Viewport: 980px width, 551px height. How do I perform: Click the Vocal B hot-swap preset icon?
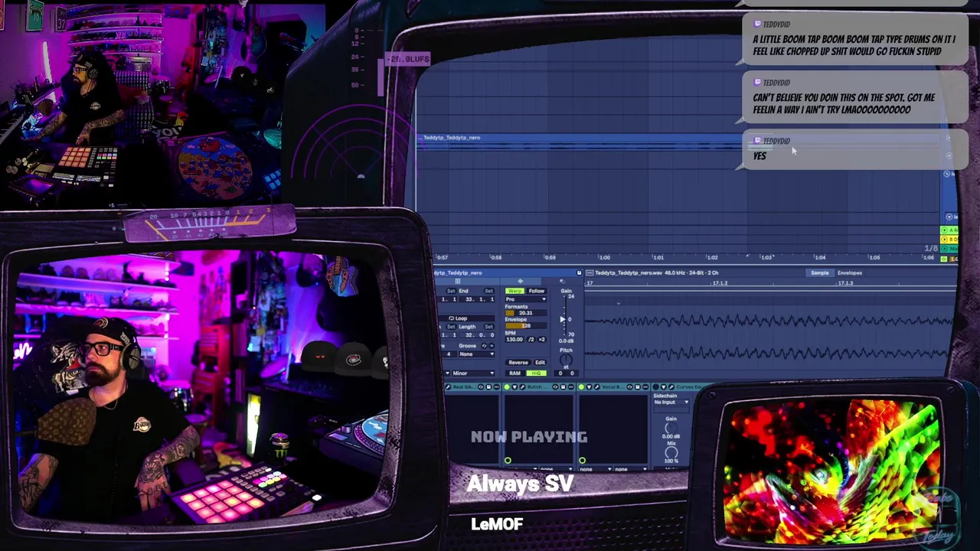629,387
